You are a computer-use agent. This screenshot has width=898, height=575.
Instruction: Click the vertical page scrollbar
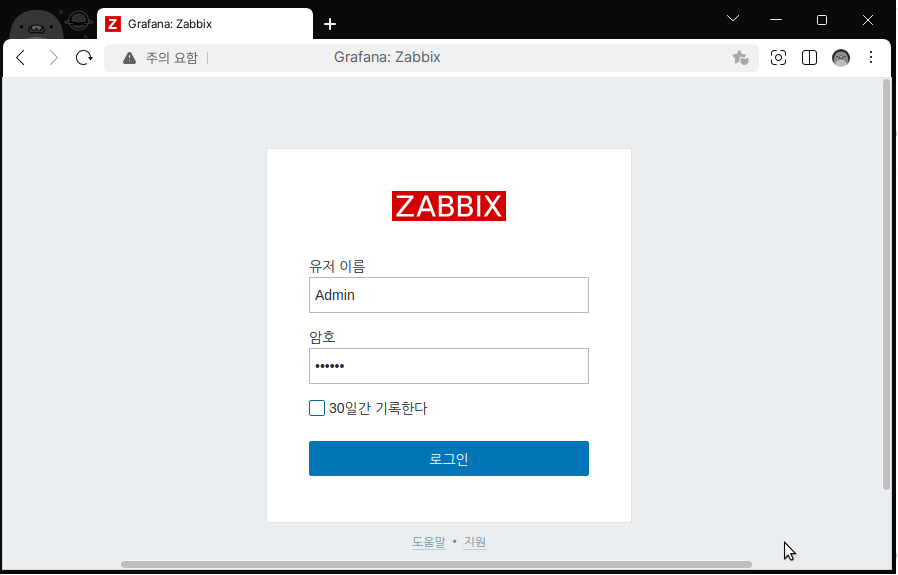point(887,284)
